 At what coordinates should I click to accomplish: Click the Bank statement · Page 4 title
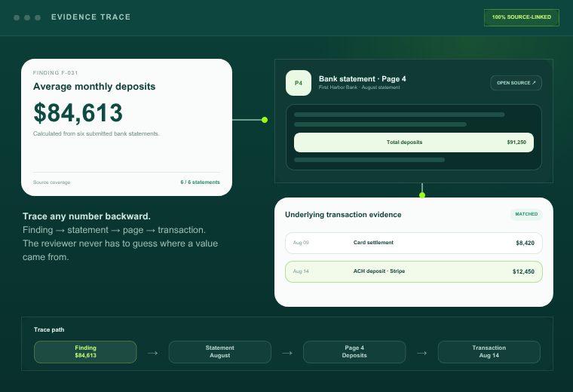(x=362, y=79)
